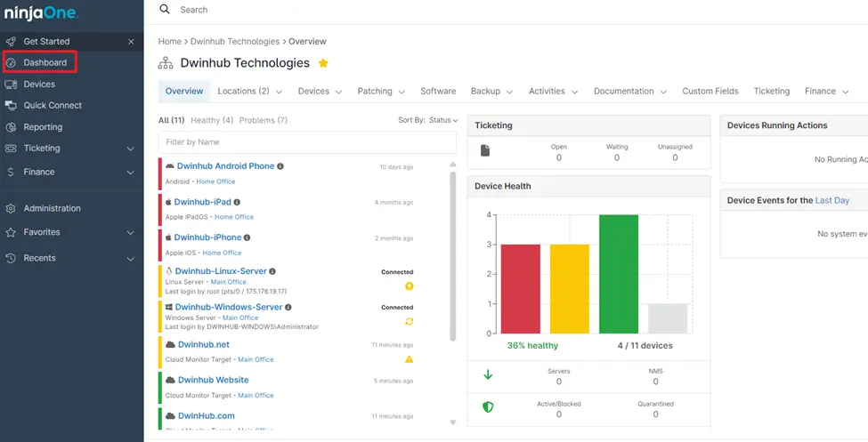
Task: Filter by Problems (7) devices
Action: click(x=263, y=120)
